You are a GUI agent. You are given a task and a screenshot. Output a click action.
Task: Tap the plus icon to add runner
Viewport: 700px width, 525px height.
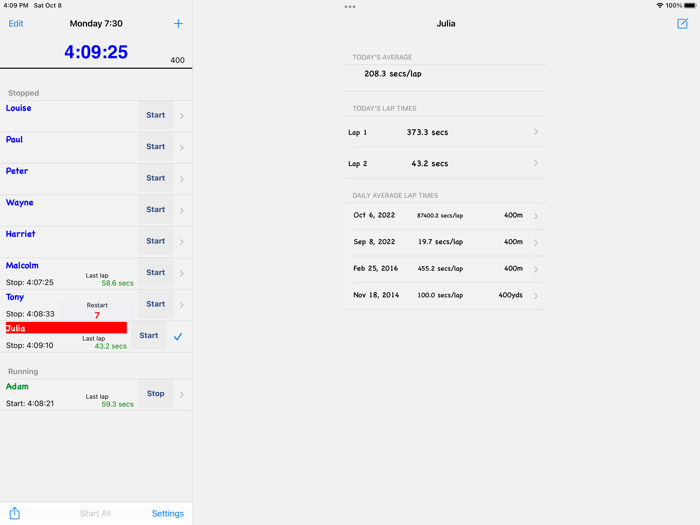pos(178,24)
